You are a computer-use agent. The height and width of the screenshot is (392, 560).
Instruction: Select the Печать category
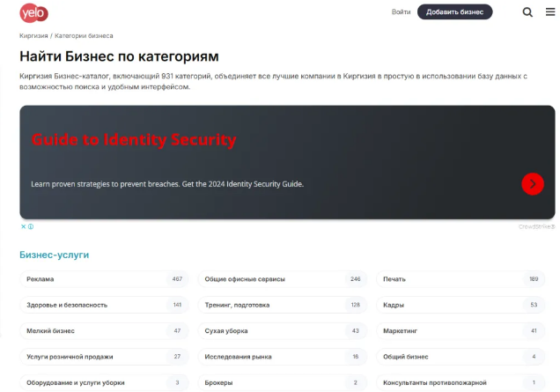pyautogui.click(x=394, y=279)
